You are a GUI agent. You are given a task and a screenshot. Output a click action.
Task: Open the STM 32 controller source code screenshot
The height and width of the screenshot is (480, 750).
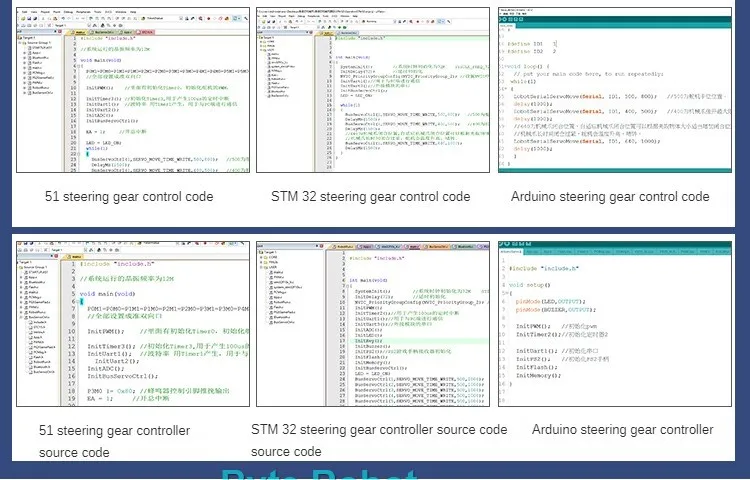tap(373, 324)
